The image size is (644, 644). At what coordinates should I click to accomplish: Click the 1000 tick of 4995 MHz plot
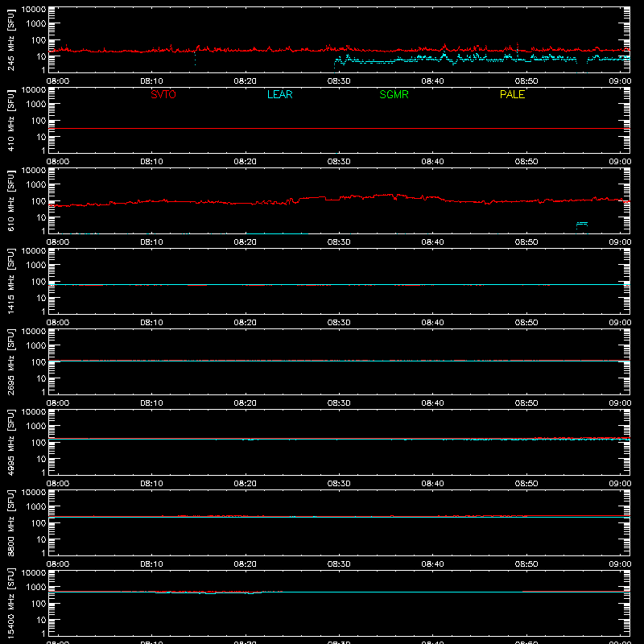[x=36, y=427]
